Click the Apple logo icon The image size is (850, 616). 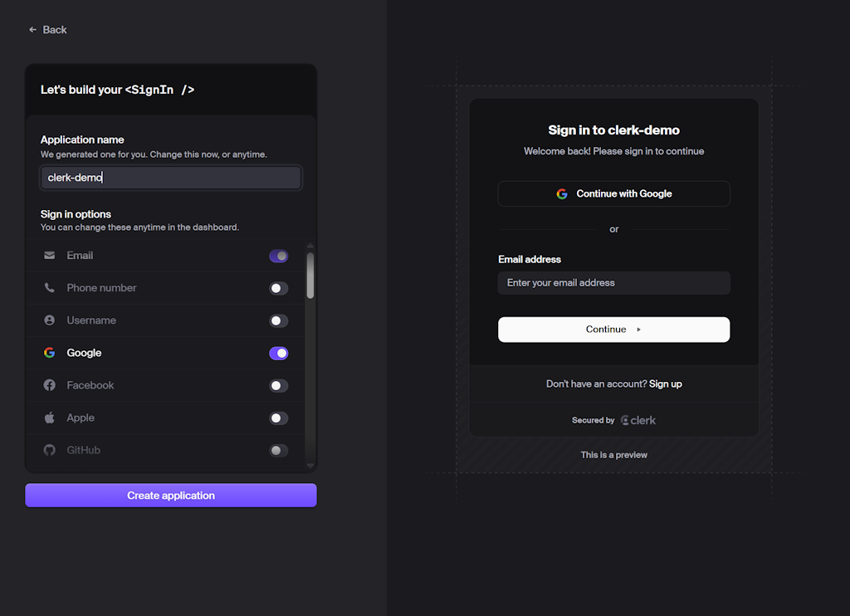pyautogui.click(x=50, y=418)
